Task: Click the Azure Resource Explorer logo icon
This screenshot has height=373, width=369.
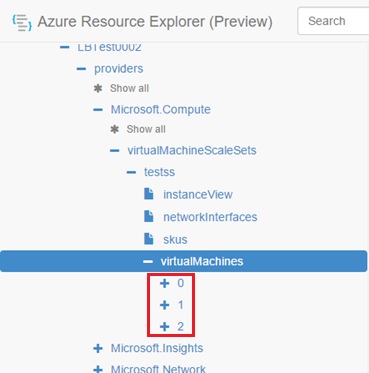Action: (x=22, y=22)
